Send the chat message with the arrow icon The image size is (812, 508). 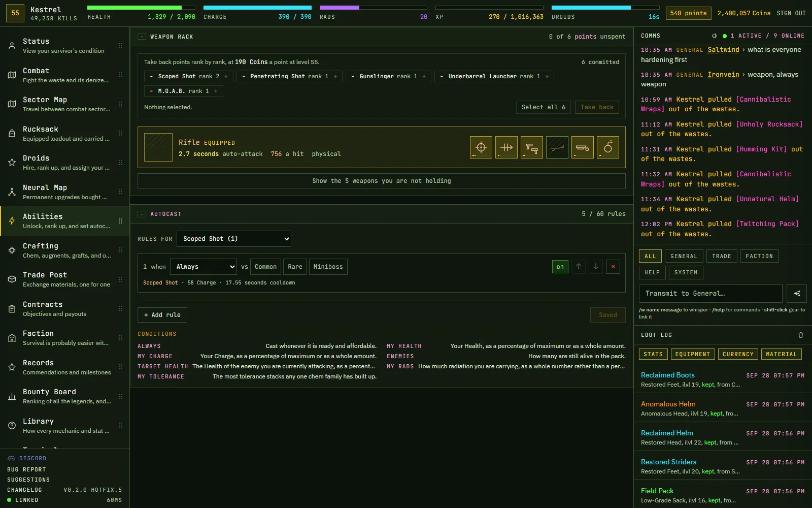797,294
